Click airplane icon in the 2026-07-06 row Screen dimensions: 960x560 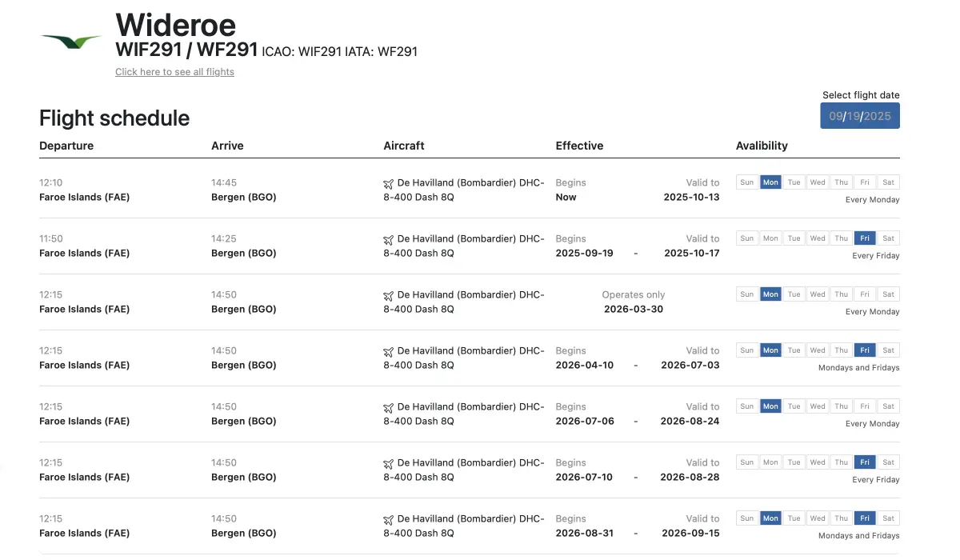(x=389, y=408)
